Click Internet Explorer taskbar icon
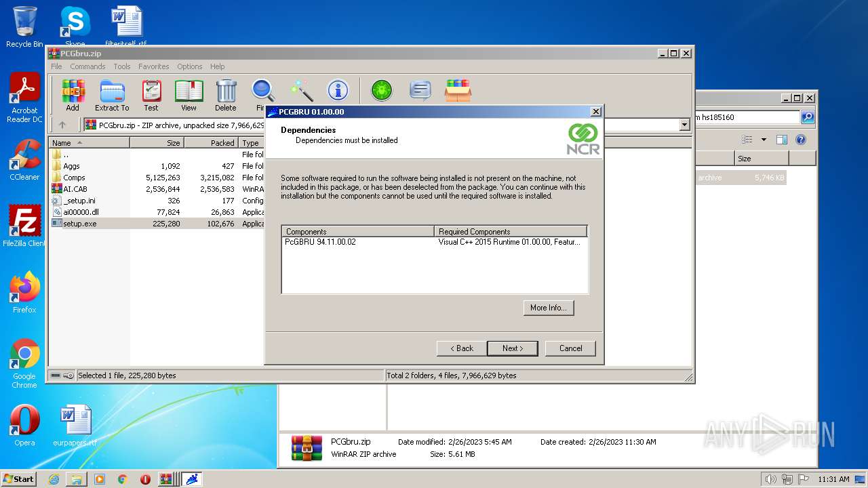The width and height of the screenshot is (868, 488). 54,479
